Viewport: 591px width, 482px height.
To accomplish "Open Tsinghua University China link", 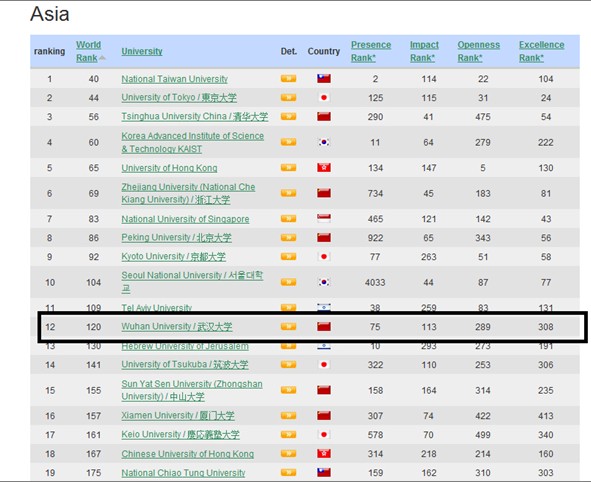I will (x=194, y=116).
